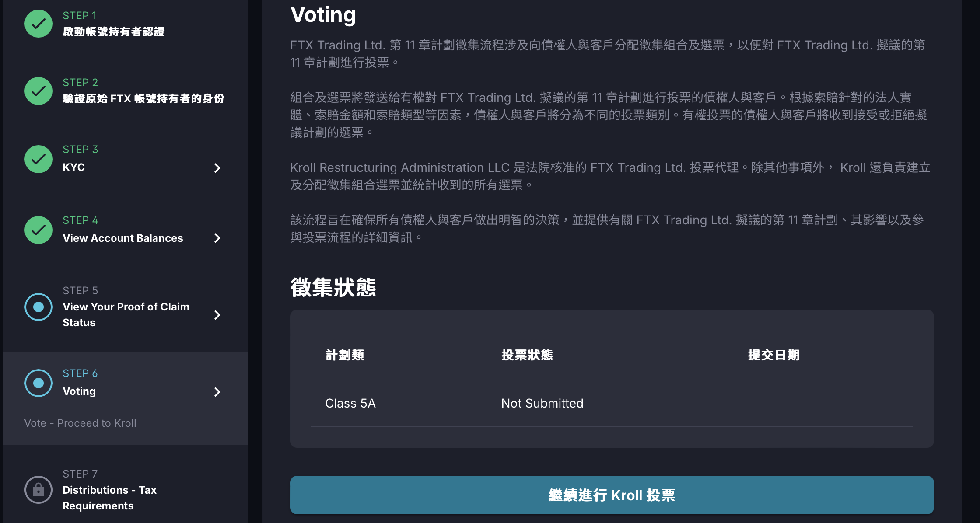Expand View Account Balances chevron arrow
This screenshot has height=523, width=980.
217,238
